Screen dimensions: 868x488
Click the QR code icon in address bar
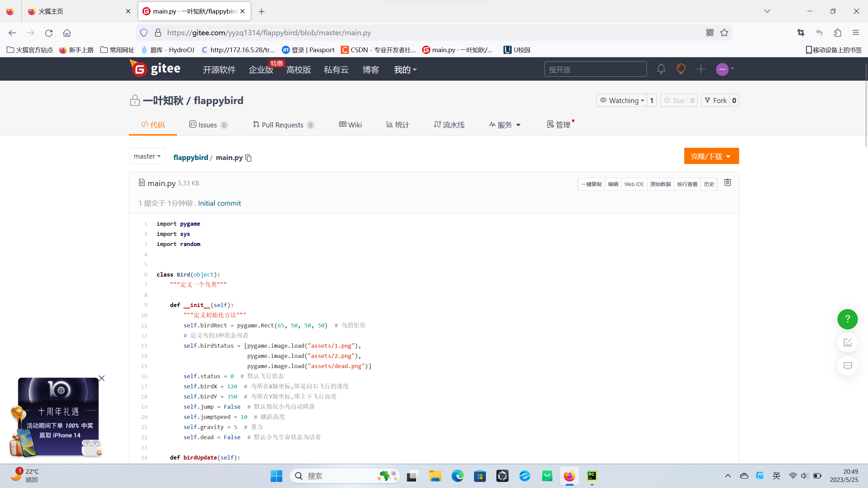point(710,33)
